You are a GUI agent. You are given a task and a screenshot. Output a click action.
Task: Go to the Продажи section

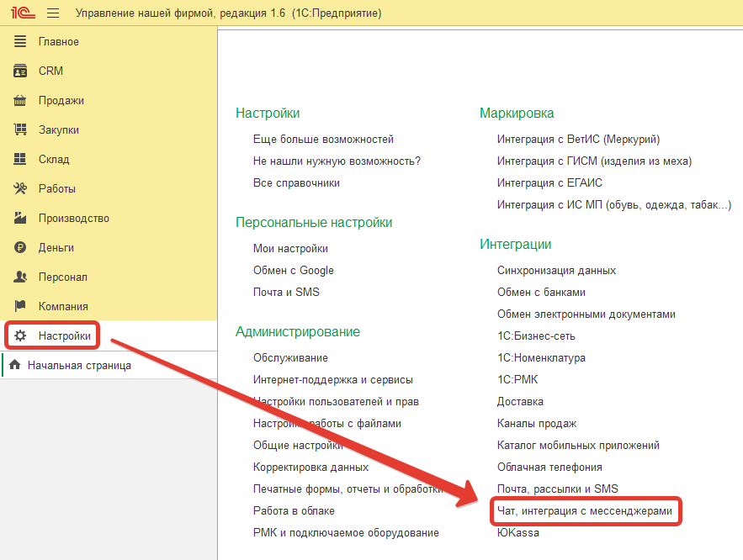[61, 100]
